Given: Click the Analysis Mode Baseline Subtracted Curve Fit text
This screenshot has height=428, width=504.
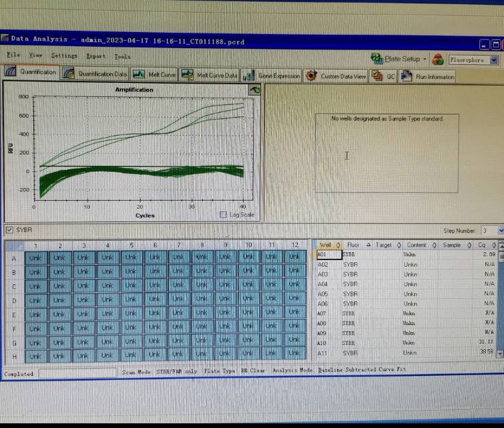Looking at the screenshot, I should point(339,370).
